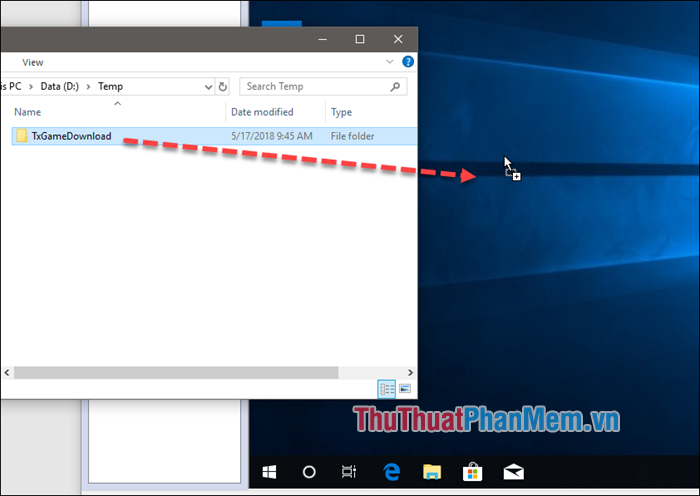Click the File folder type cell
This screenshot has width=700, height=496.
click(x=352, y=136)
